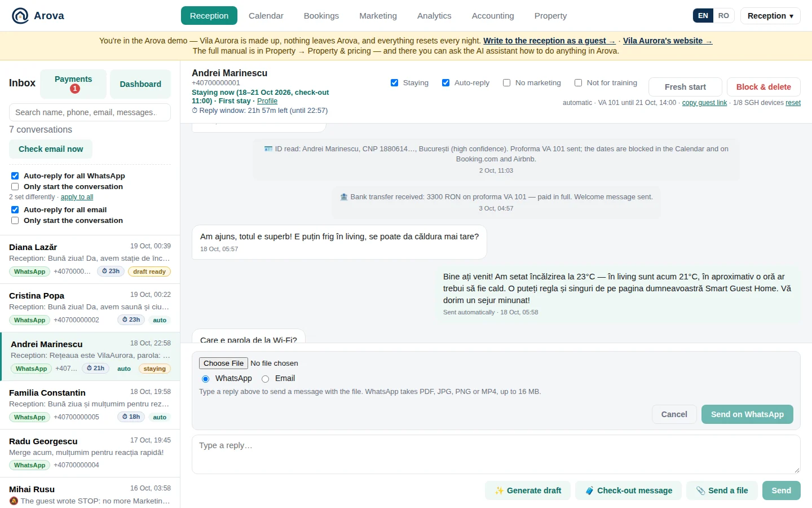Enable the No marketing checkbox
This screenshot has width=812, height=508.
pyautogui.click(x=506, y=83)
